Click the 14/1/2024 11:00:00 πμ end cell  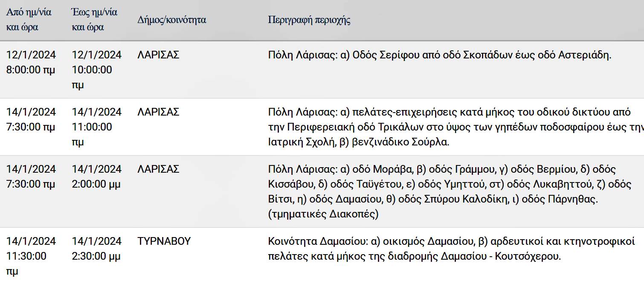click(x=96, y=127)
